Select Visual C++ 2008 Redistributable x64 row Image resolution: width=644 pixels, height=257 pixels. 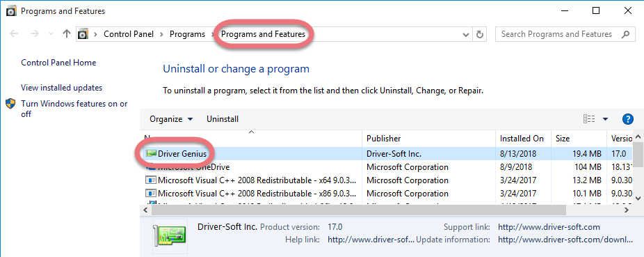[x=386, y=180]
